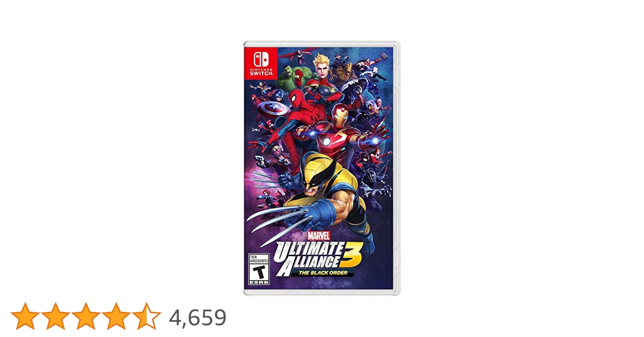The image size is (644, 337).
Task: Click Captain America's star shield
Action: (274, 109)
